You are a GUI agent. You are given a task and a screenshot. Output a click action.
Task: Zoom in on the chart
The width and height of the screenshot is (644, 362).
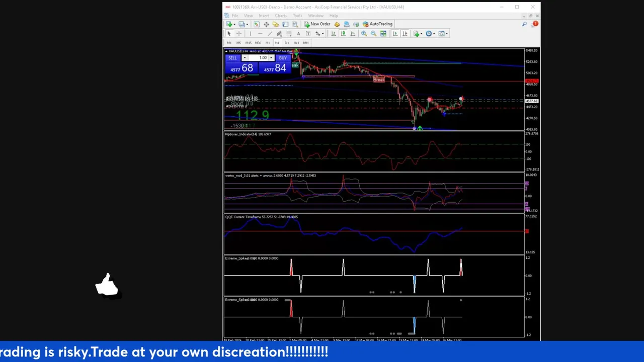tap(364, 34)
